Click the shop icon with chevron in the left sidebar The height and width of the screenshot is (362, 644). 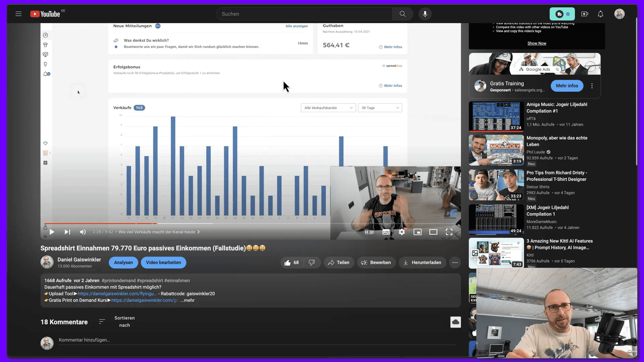(47, 153)
